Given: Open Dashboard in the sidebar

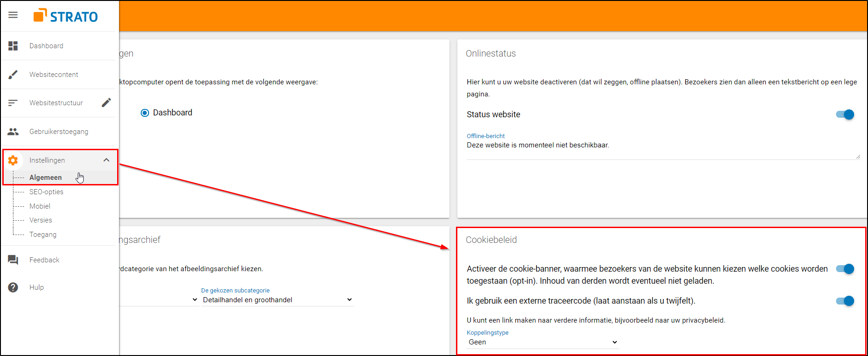Looking at the screenshot, I should [x=46, y=46].
